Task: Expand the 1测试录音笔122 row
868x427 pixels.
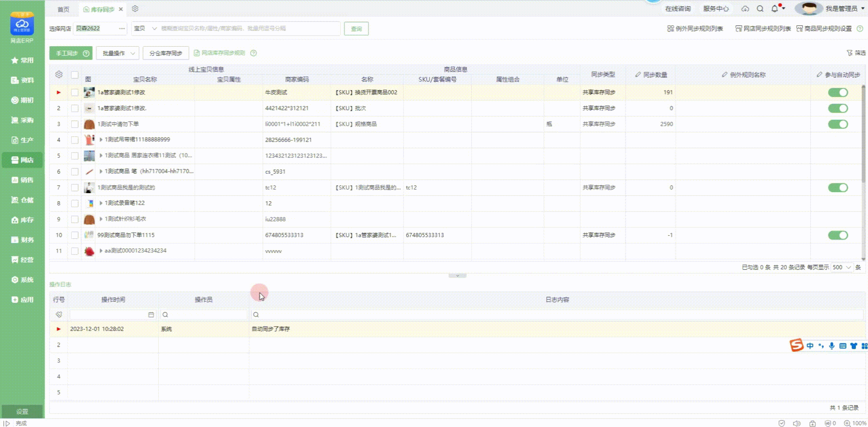Action: [x=101, y=203]
